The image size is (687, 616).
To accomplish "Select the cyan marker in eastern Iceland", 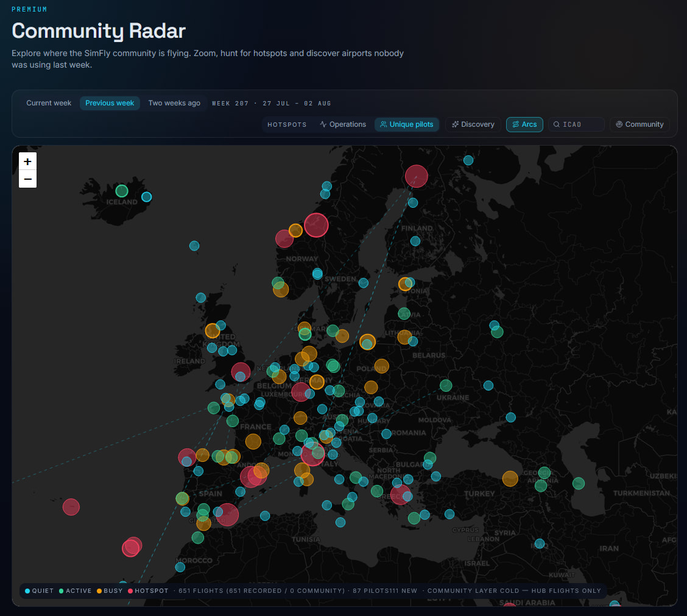I will [x=147, y=197].
